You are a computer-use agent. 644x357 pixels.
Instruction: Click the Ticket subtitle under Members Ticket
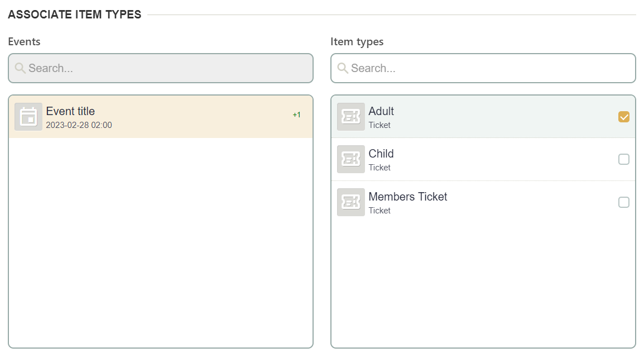pyautogui.click(x=379, y=211)
